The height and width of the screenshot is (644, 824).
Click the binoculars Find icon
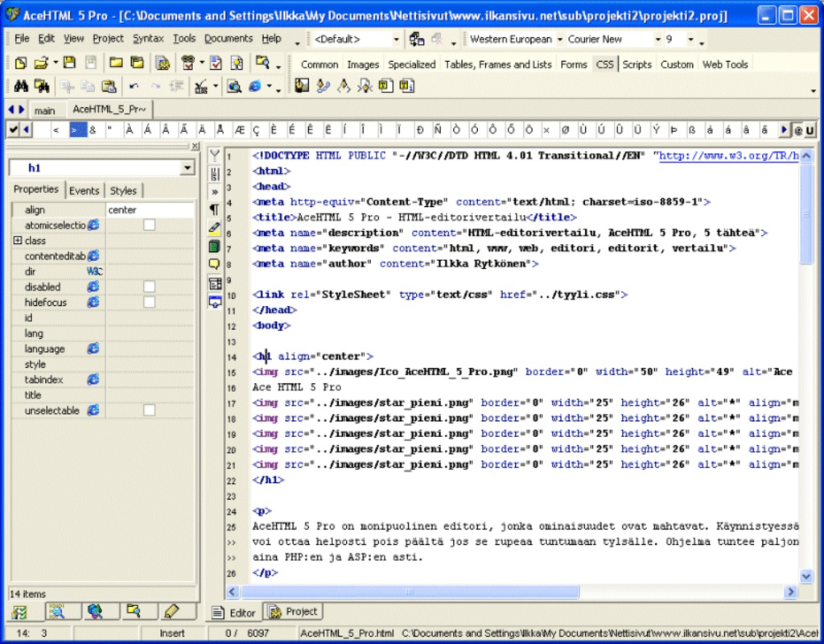click(x=21, y=85)
